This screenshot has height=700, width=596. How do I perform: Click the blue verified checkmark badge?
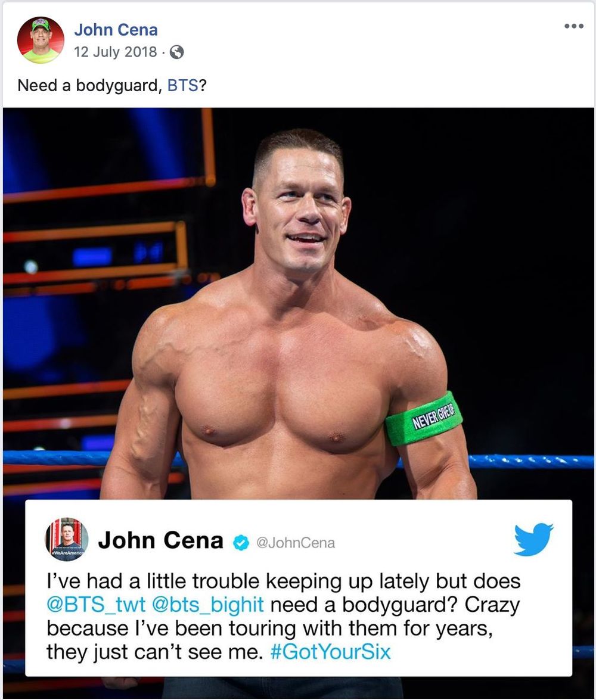[241, 542]
